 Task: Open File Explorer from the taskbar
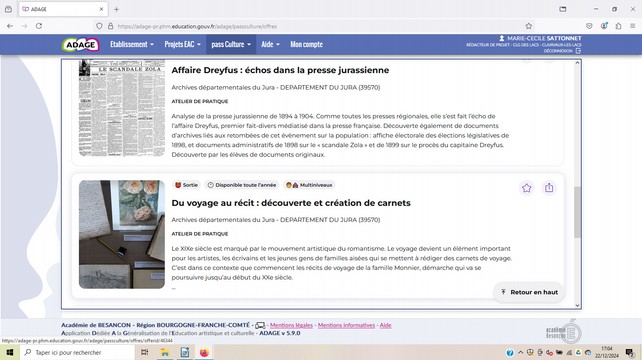tap(165, 352)
